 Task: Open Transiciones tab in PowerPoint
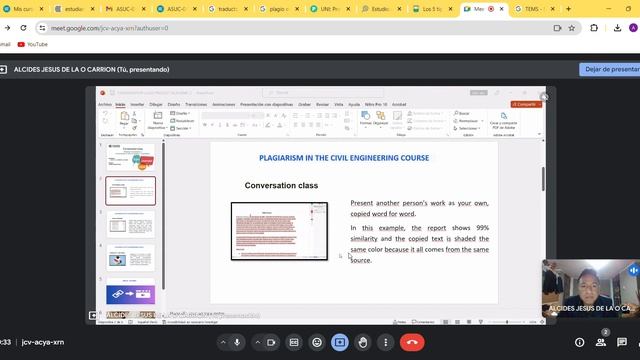click(x=196, y=104)
